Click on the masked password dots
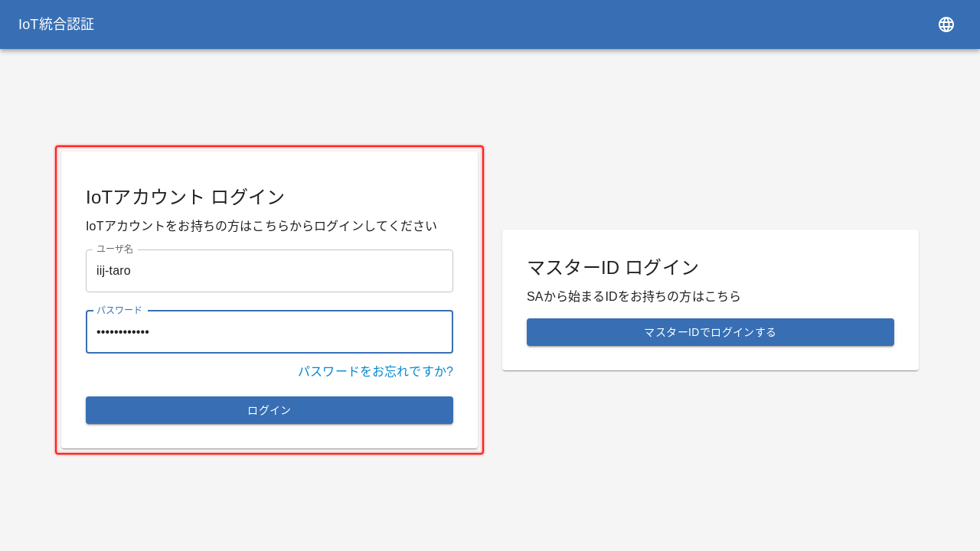Image resolution: width=980 pixels, height=551 pixels. pyautogui.click(x=122, y=332)
